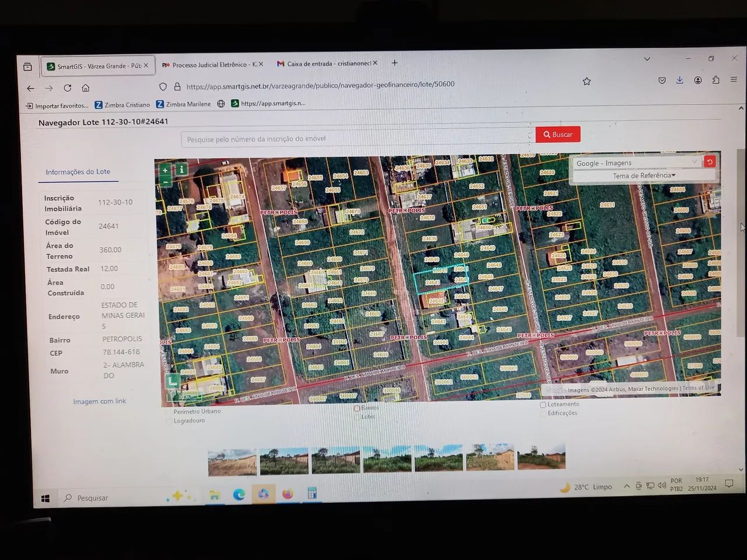Viewport: 747px width, 560px height.
Task: Open the Firefox View button beside tabs
Action: click(27, 66)
